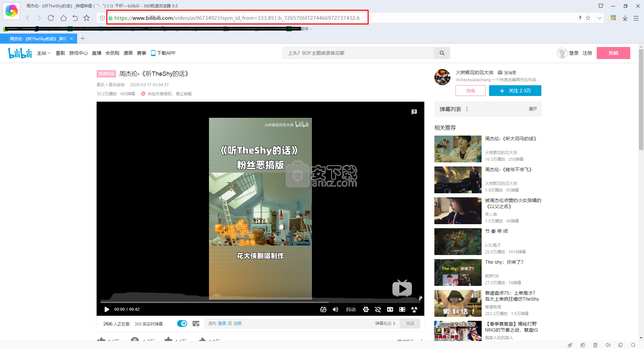Screen dimensions: 644x349
Task: Click the page vertical scrollbar thumb
Action: coord(641,100)
